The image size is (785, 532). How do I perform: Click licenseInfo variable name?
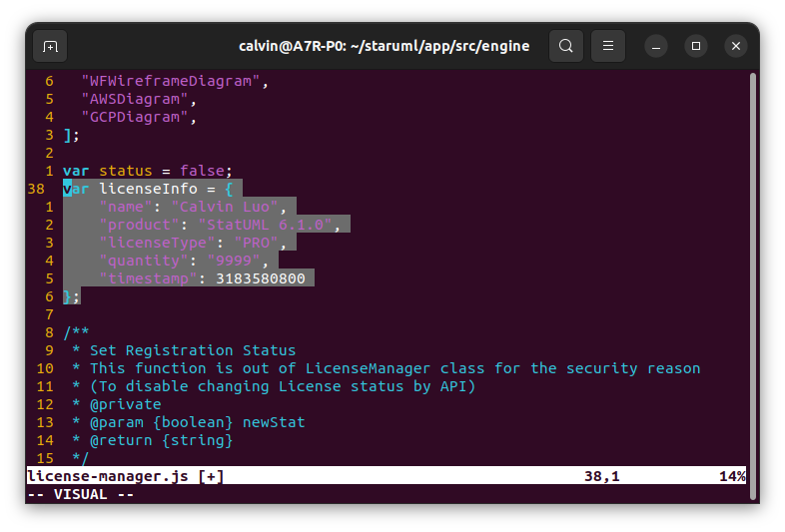click(148, 190)
